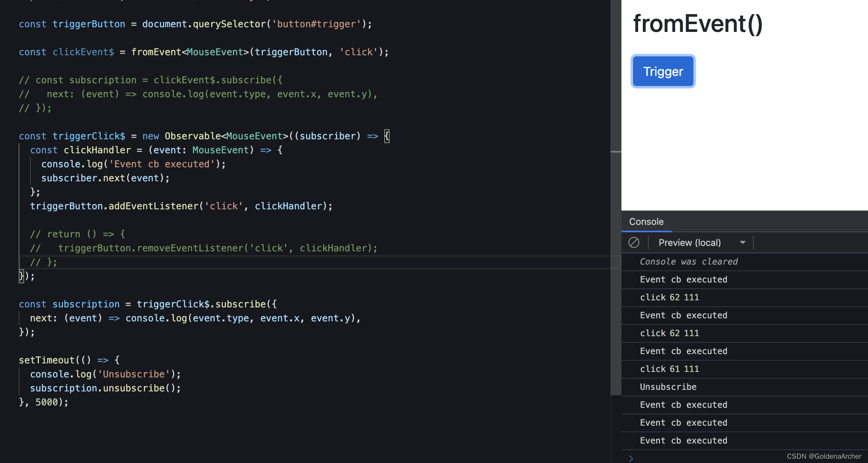The width and height of the screenshot is (868, 463).
Task: Click the last 'Event cb executed' console entry
Action: 683,441
